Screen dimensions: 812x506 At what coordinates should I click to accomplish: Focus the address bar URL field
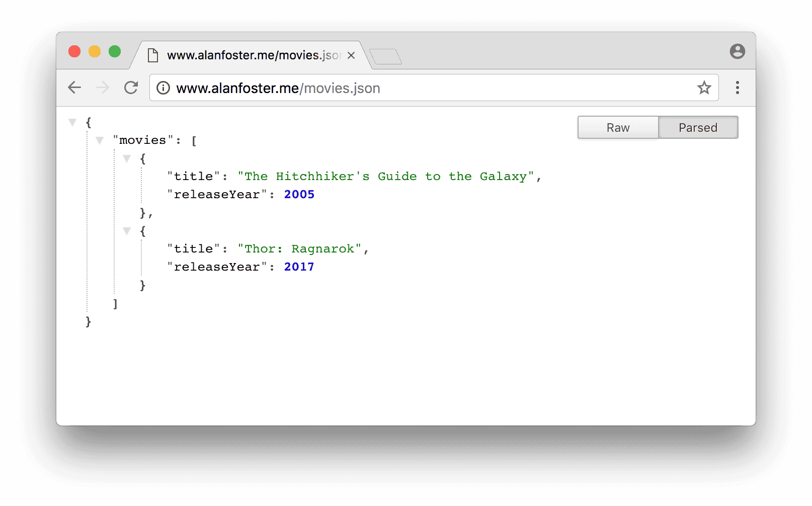(434, 88)
